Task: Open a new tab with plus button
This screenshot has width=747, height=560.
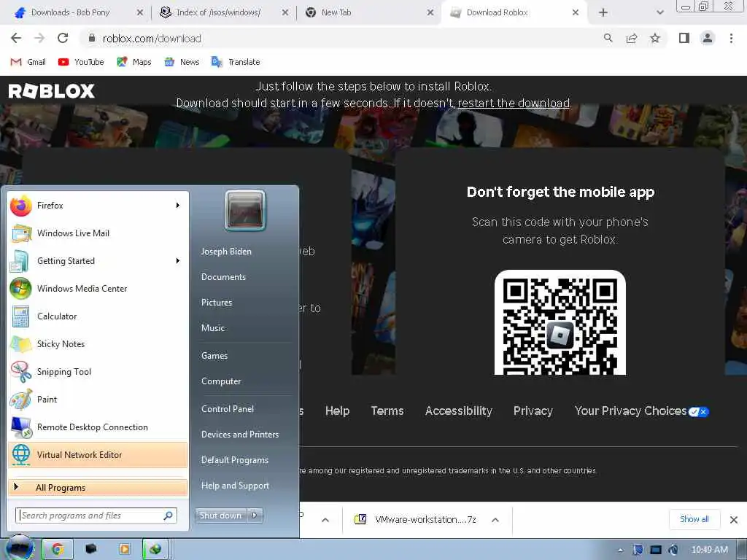Action: (x=603, y=12)
